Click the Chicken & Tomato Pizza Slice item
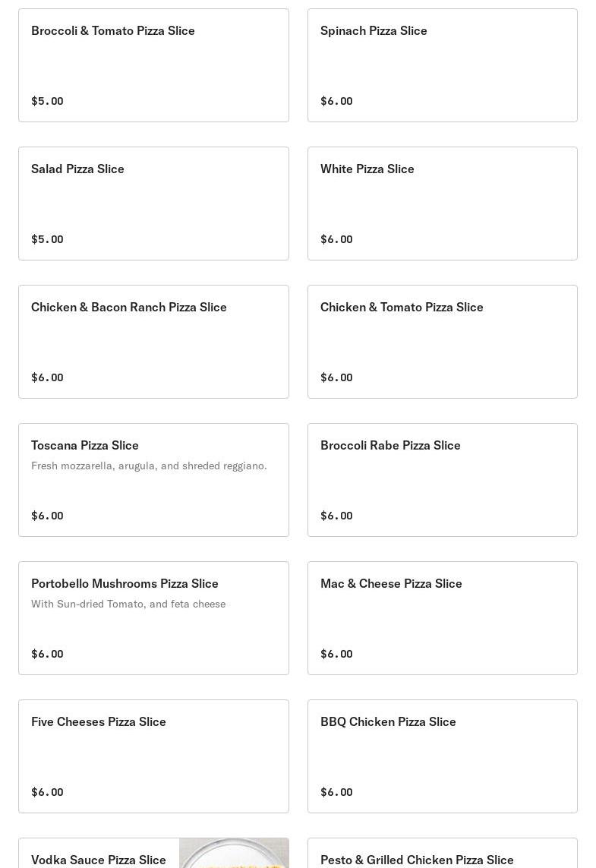The height and width of the screenshot is (868, 596). (x=442, y=342)
